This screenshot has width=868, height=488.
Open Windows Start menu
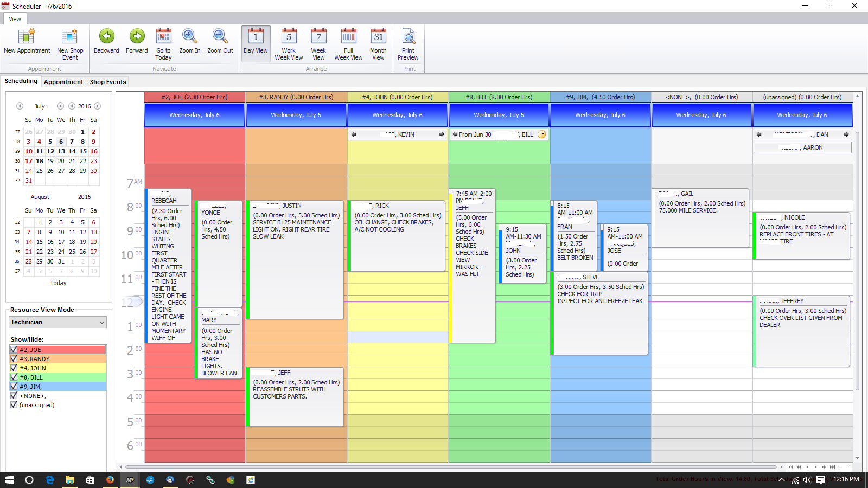coord(9,480)
